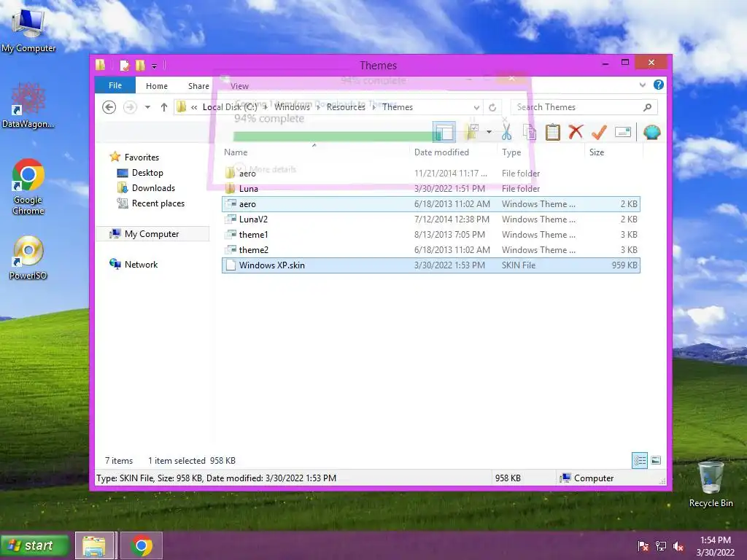Viewport: 747px width, 560px height.
Task: Expand the address bar history dropdown
Action: 476,107
